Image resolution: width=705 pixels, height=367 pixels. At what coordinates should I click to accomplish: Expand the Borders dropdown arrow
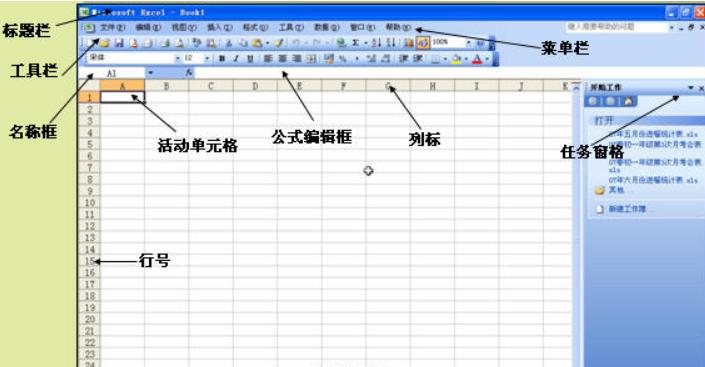pyautogui.click(x=445, y=59)
